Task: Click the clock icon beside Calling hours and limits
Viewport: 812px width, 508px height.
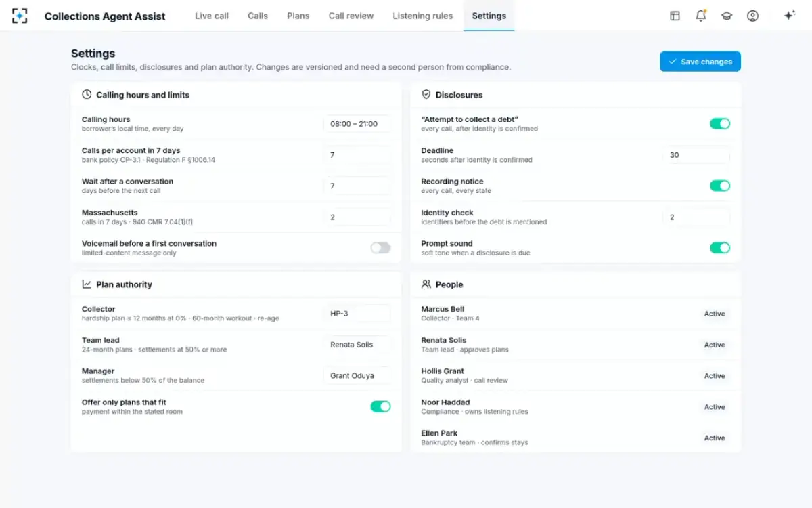Action: tap(87, 95)
